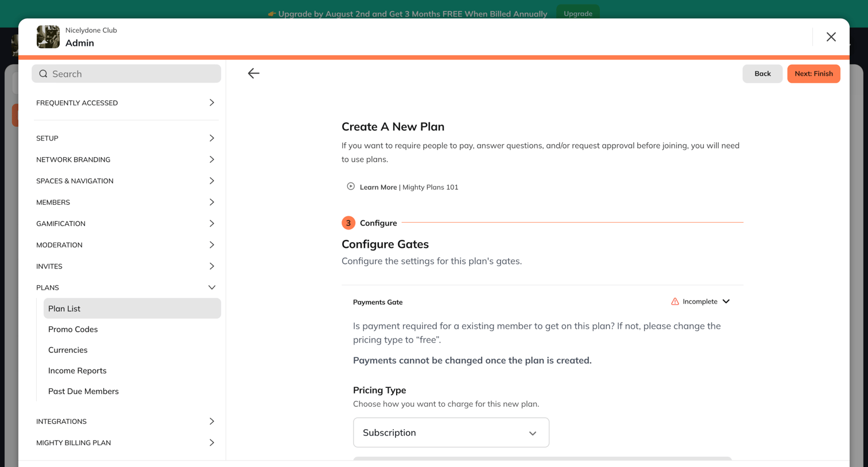The width and height of the screenshot is (868, 467).
Task: Click the step 3 Configure badge
Action: [x=348, y=223]
